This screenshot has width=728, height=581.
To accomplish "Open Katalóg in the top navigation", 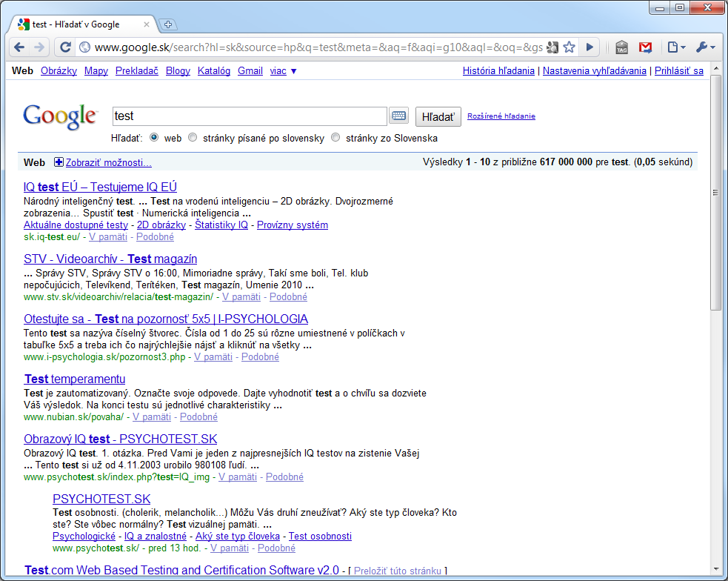I will (214, 71).
